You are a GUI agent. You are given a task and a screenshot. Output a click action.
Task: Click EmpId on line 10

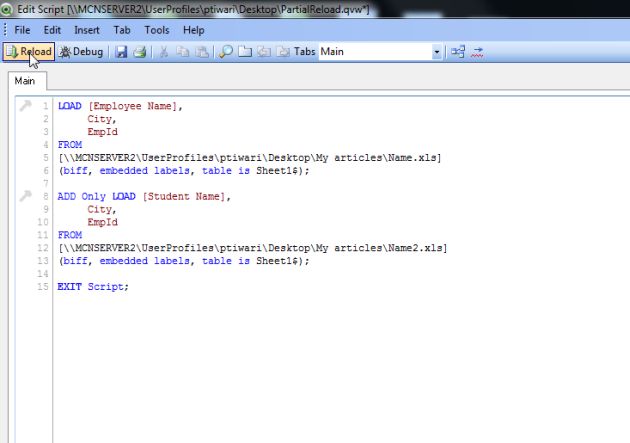102,222
